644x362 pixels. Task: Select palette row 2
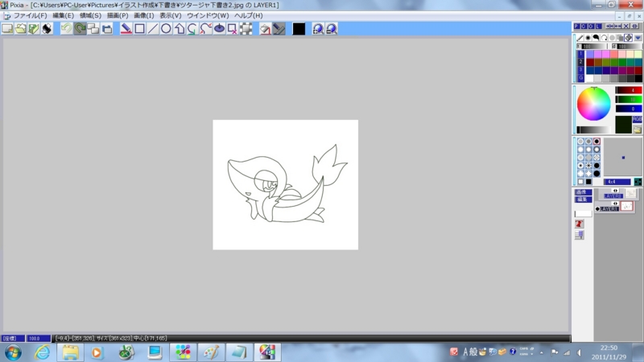click(580, 62)
